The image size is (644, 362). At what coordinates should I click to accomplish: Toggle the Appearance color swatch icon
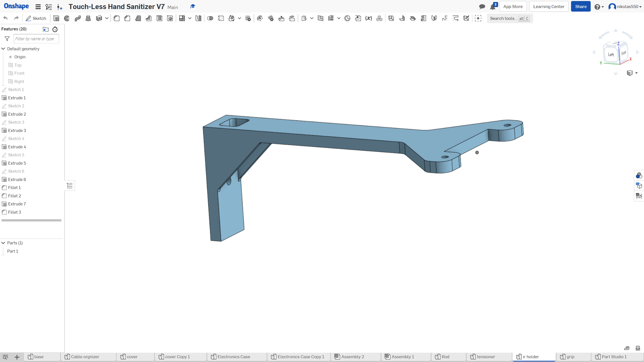(639, 175)
